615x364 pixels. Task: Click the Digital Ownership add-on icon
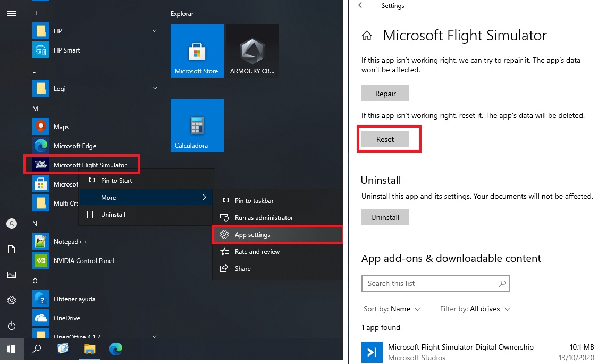[372, 352]
